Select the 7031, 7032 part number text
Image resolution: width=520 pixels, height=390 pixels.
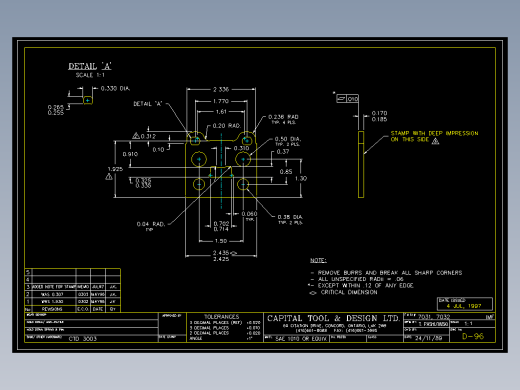[434, 317]
